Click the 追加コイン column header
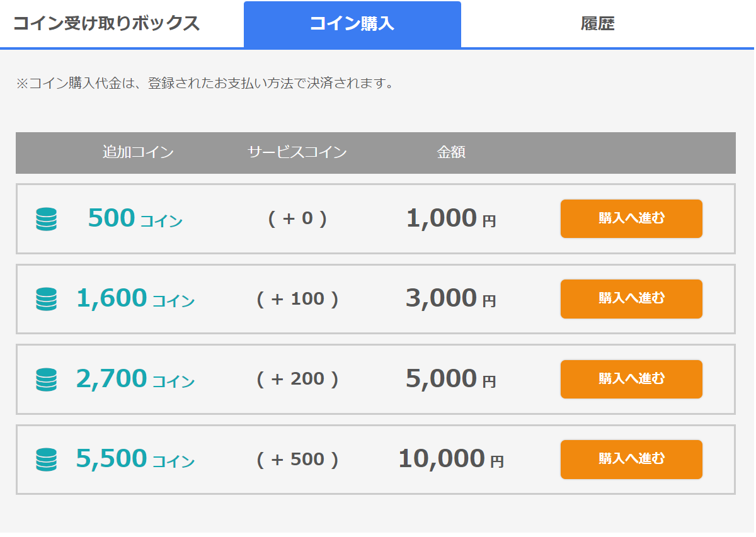This screenshot has width=756, height=537. pos(138,152)
